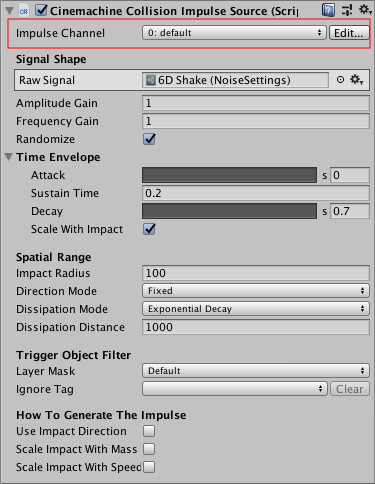Click the Clear button beside Ignore Tag
Image resolution: width=375 pixels, height=484 pixels.
coord(350,389)
